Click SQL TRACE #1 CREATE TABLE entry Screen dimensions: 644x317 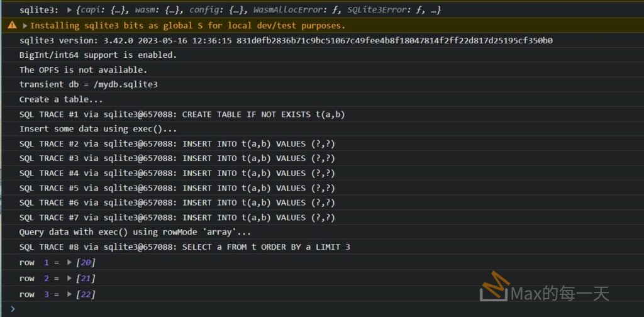point(182,114)
